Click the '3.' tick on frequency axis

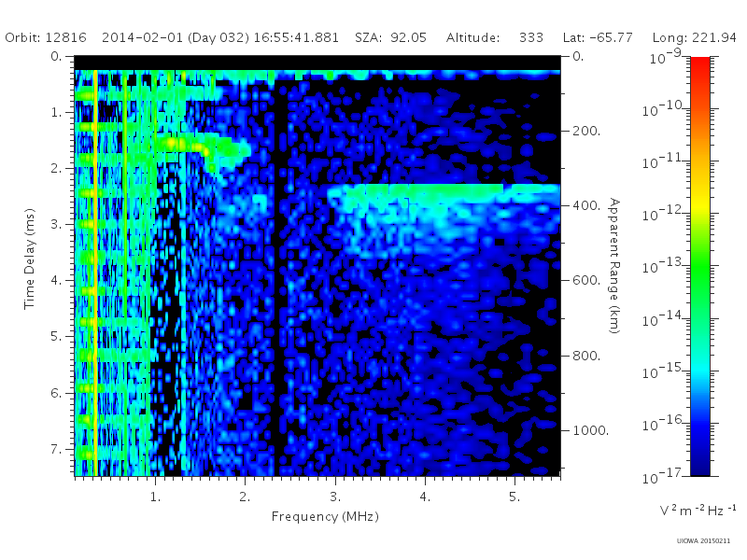pos(335,497)
